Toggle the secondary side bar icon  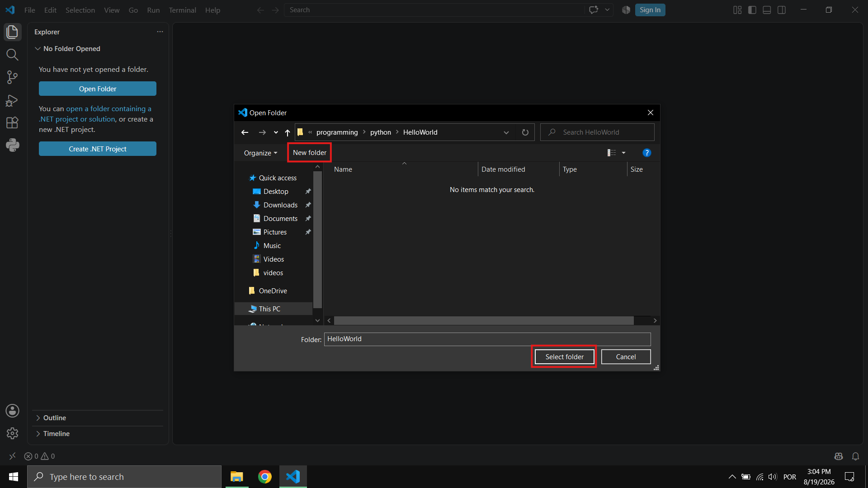click(x=782, y=10)
